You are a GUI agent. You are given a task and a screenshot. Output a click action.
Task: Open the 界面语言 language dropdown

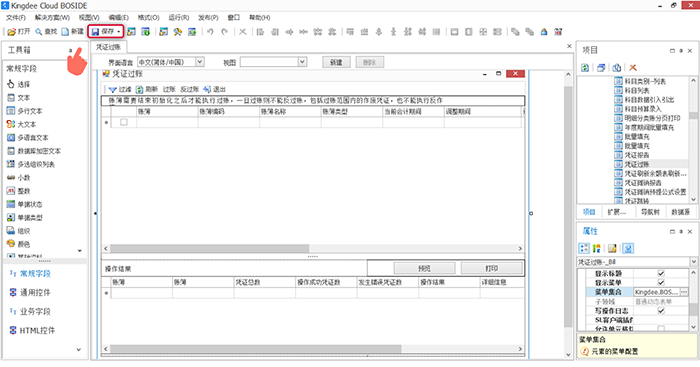(200, 62)
